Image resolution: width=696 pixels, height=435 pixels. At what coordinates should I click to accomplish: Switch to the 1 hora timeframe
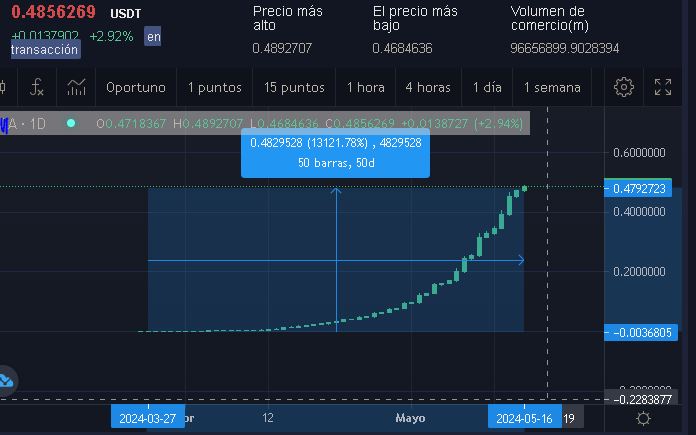[366, 87]
